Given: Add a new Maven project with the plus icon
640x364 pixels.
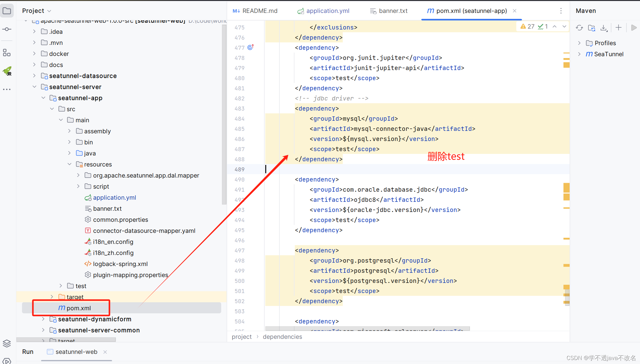Looking at the screenshot, I should [618, 28].
